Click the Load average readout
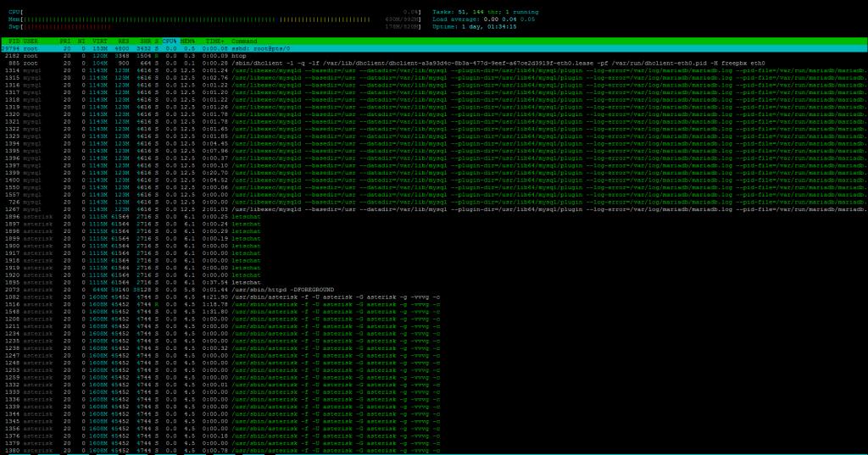This screenshot has width=868, height=455. click(484, 19)
